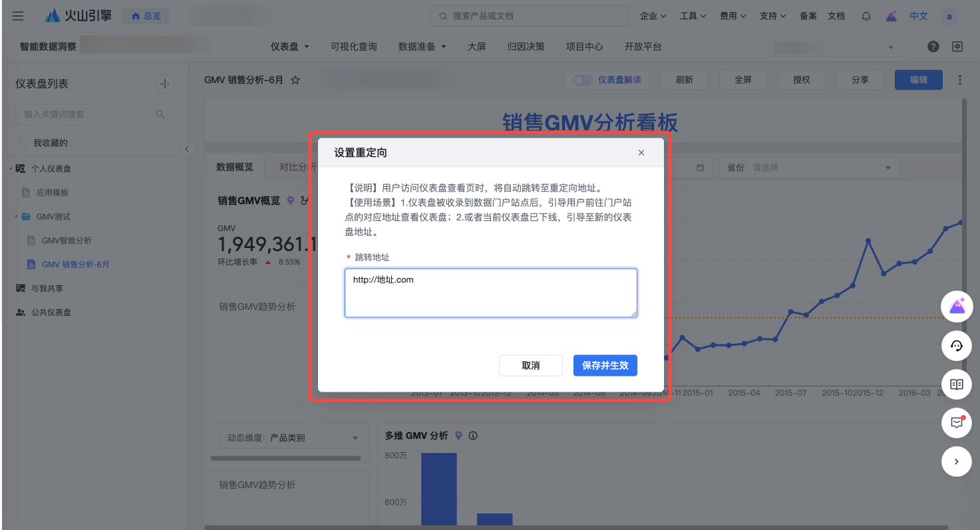Expand the 数据准备 navigation dropdown
The image size is (980, 530).
tap(422, 47)
